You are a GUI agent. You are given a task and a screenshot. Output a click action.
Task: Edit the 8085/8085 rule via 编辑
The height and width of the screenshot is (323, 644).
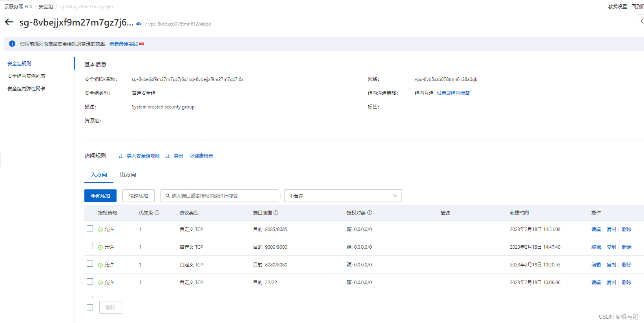(x=596, y=229)
